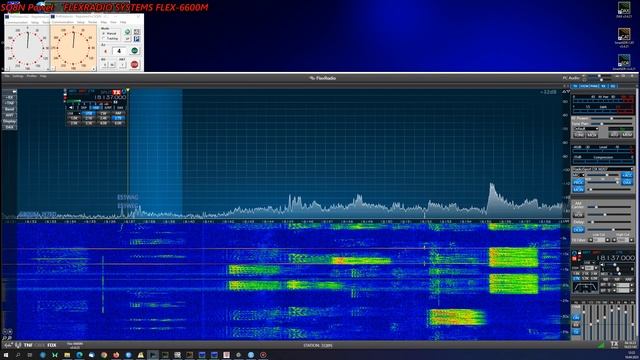Toggle the DEXP button
Image resolution: width=640 pixels, height=360 pixels.
pos(578,230)
